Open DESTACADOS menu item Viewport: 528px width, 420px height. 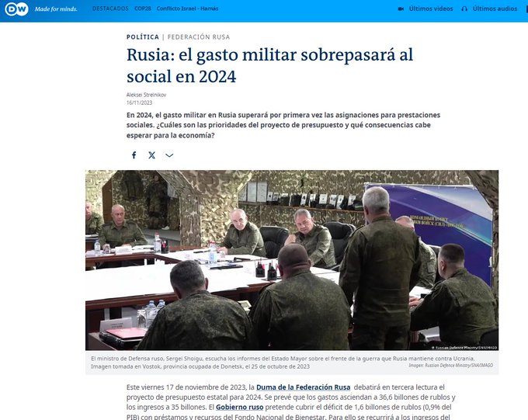pyautogui.click(x=110, y=9)
